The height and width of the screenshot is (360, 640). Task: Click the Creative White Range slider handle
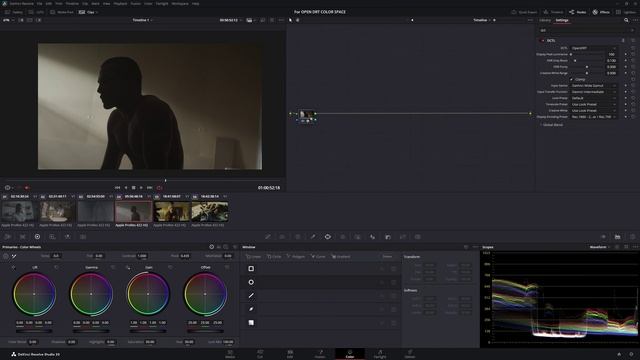[587, 73]
